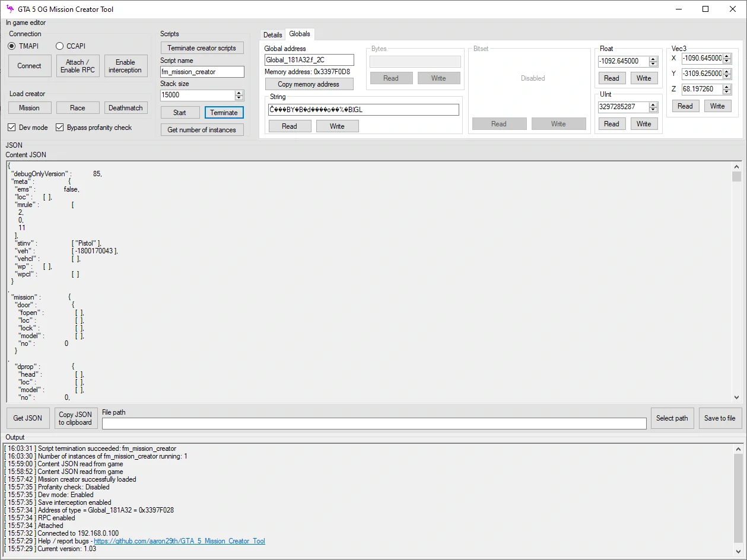Switch to the Details tab
747x560 pixels.
[273, 35]
